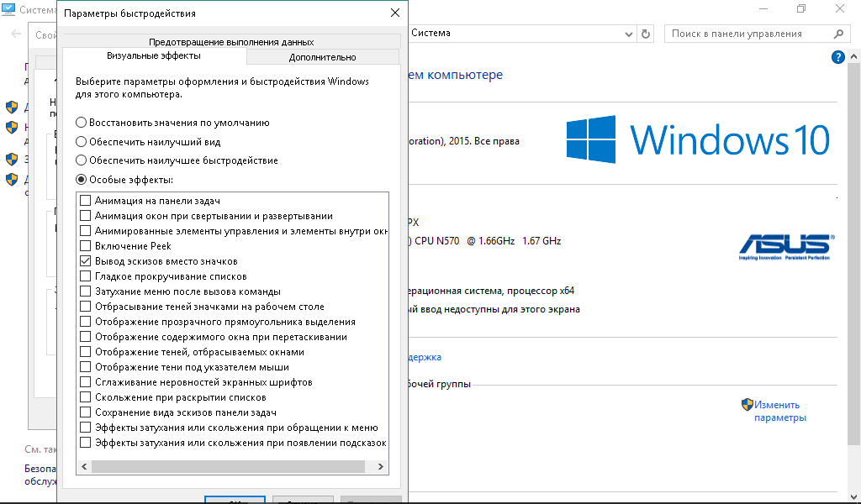The height and width of the screenshot is (504, 861).
Task: Maximize the System window
Action: click(801, 8)
